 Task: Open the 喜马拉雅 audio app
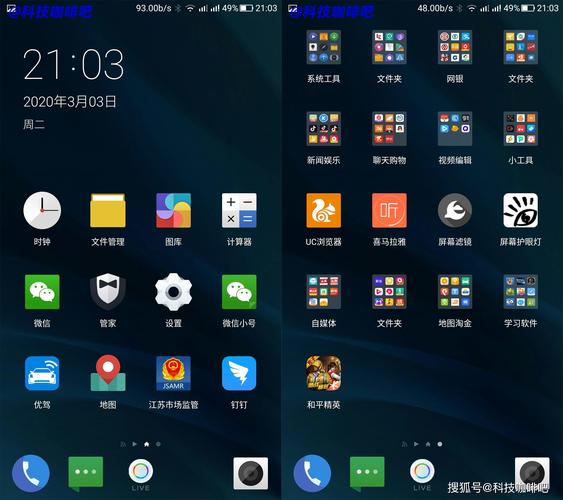tap(389, 210)
